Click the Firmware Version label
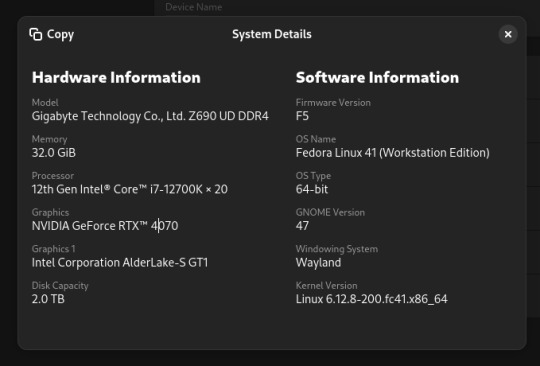The image size is (540, 366). [x=333, y=103]
